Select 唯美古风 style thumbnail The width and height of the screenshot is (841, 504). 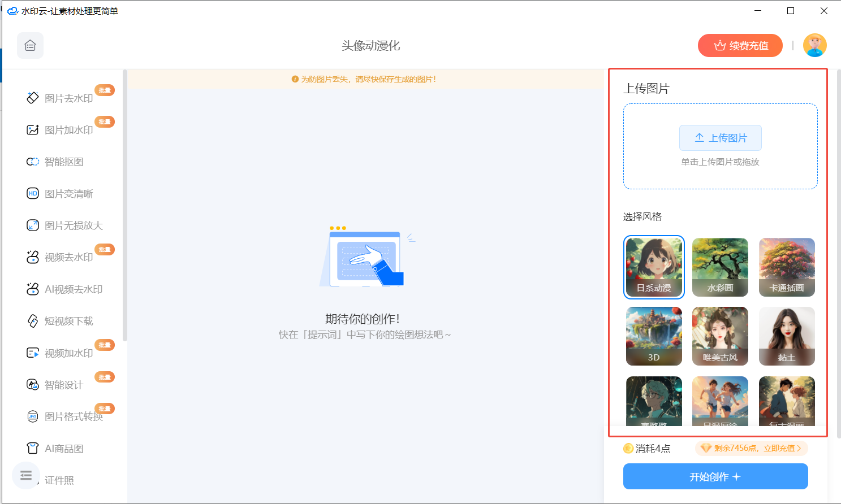[720, 336]
